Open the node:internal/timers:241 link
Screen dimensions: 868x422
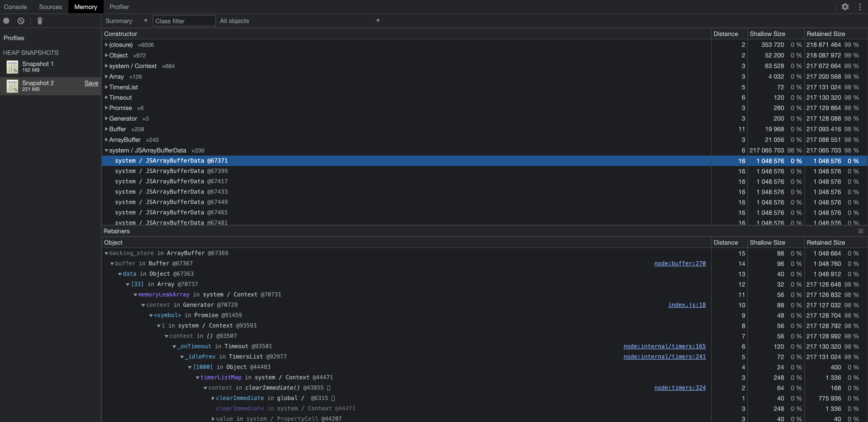tap(664, 357)
